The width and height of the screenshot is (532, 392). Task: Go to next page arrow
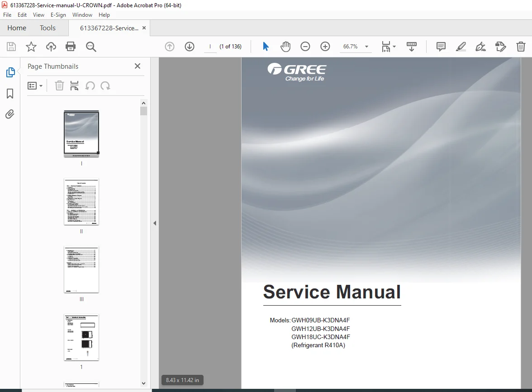190,47
